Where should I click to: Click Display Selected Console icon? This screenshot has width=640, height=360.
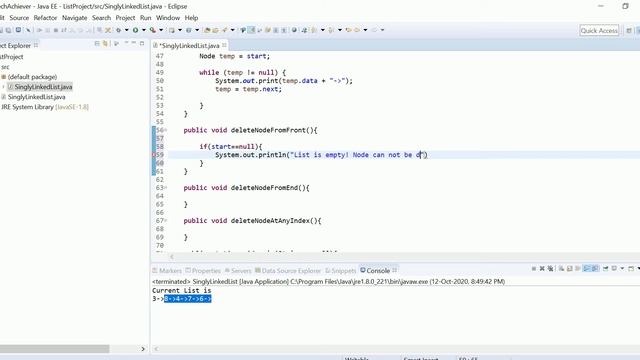(x=614, y=269)
